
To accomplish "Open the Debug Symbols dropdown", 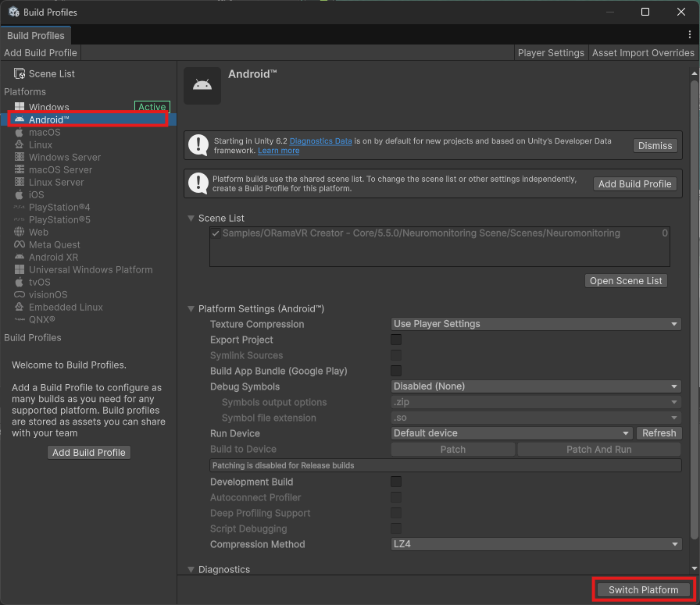I will pyautogui.click(x=536, y=386).
